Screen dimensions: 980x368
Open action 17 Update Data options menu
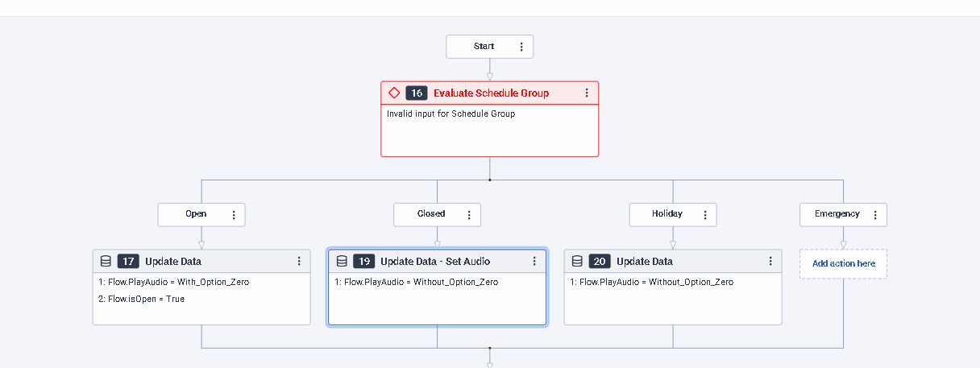point(299,261)
